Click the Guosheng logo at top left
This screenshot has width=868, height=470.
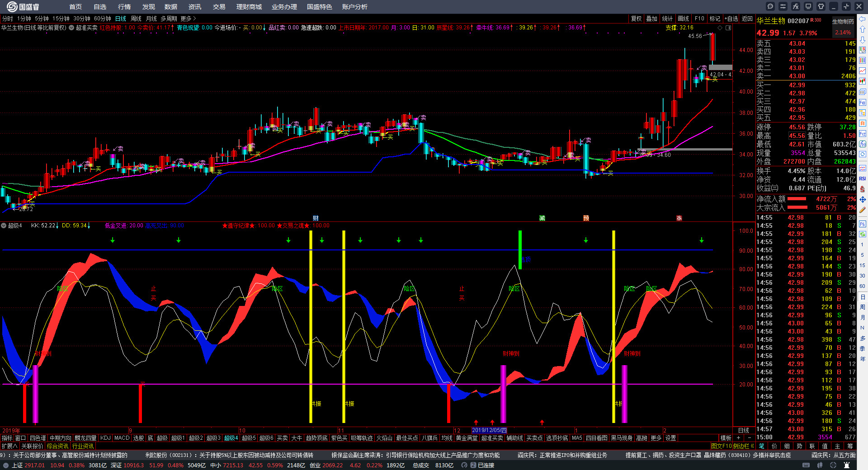tap(24, 6)
